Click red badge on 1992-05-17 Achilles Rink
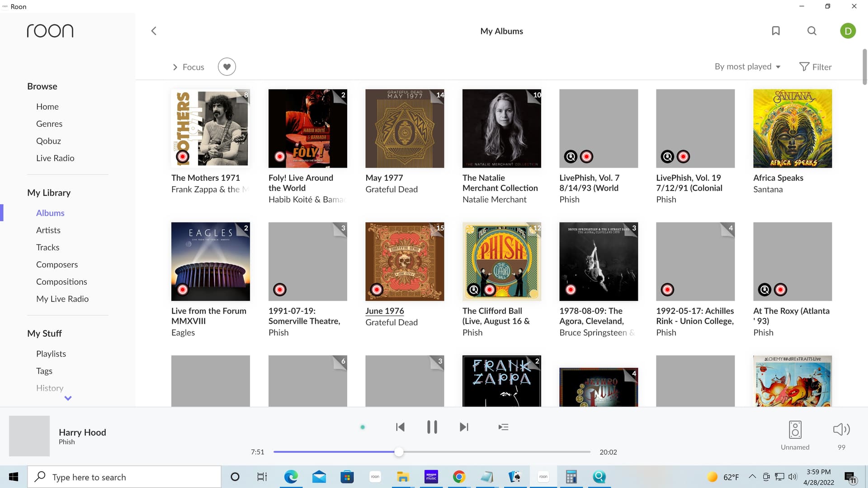 (667, 290)
